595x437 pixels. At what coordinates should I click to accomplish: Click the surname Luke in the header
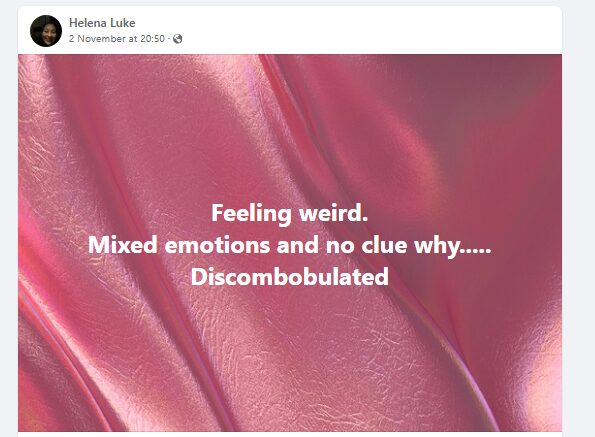(123, 23)
